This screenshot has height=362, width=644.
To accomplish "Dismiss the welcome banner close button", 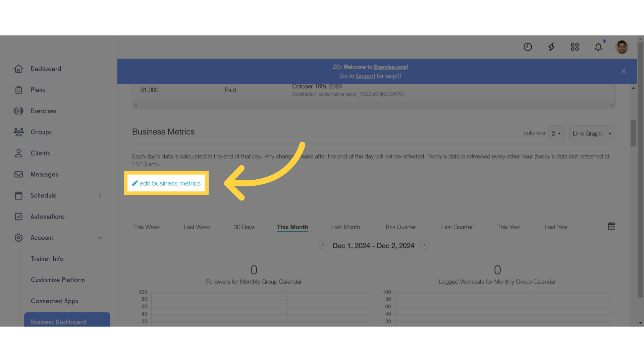I will pyautogui.click(x=624, y=71).
